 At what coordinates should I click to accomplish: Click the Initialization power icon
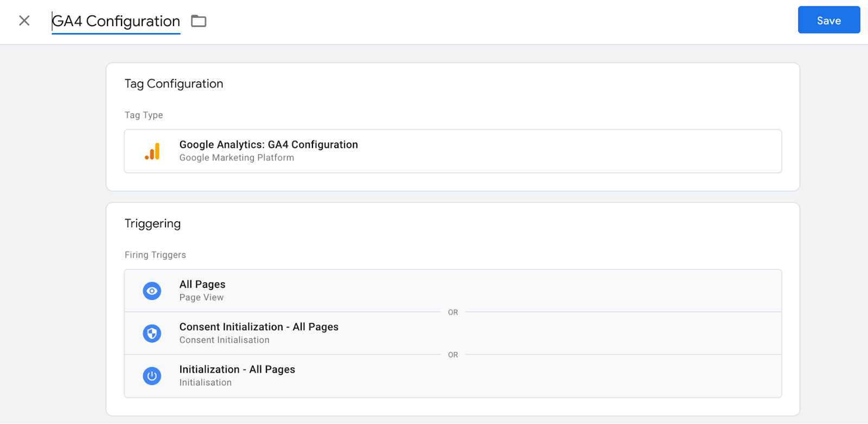pos(152,376)
